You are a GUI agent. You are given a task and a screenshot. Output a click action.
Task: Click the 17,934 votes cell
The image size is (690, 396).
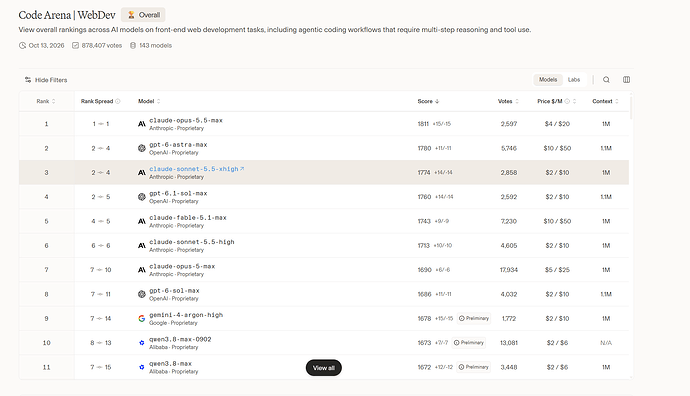[x=509, y=270]
